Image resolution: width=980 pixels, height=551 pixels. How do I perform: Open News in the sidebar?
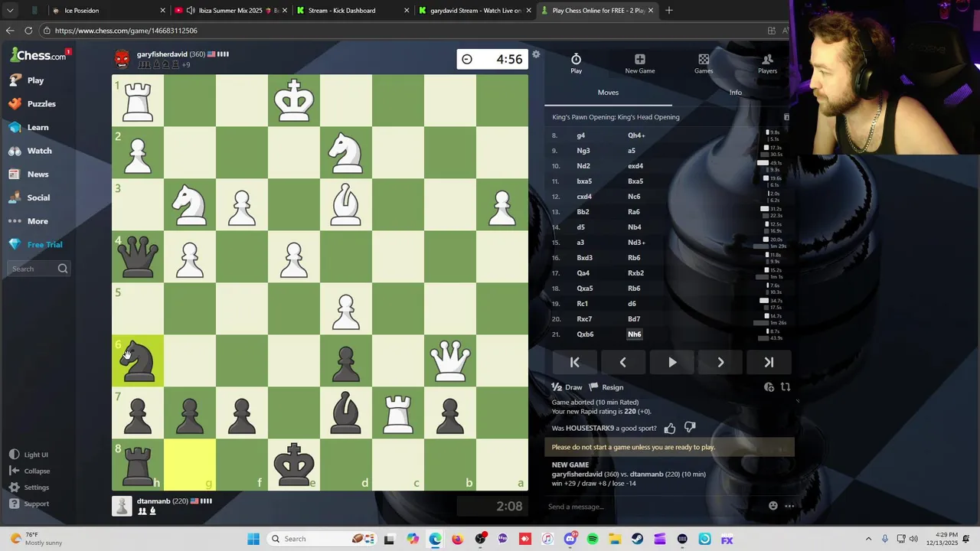pyautogui.click(x=29, y=174)
